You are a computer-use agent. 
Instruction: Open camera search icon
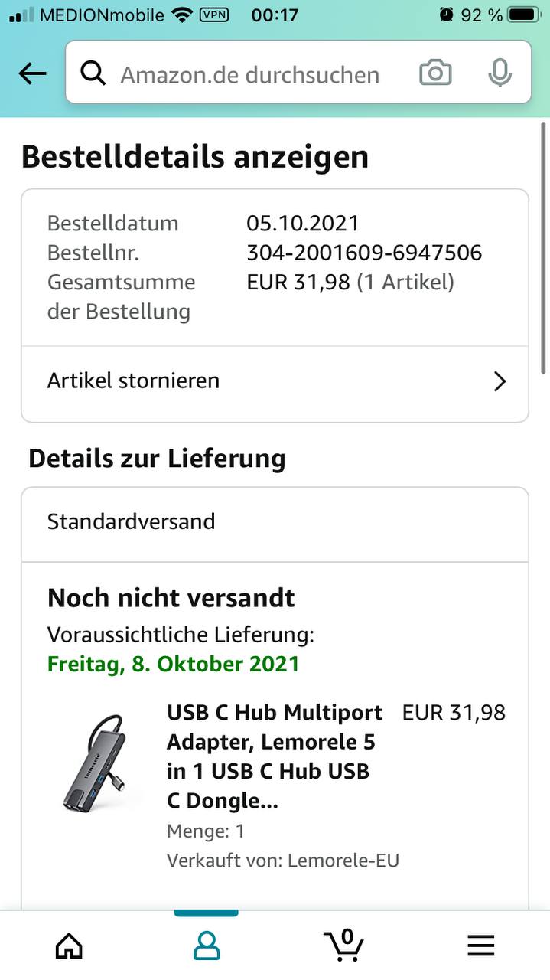point(435,73)
